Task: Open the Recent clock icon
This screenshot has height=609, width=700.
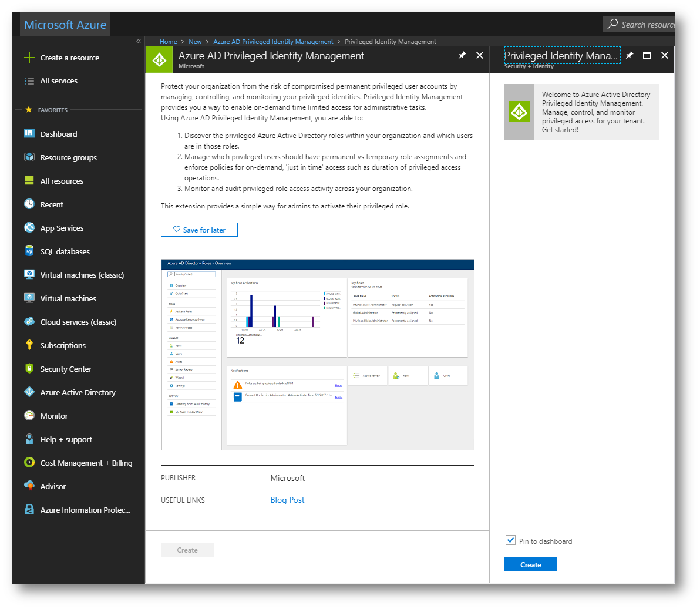Action: 29,204
